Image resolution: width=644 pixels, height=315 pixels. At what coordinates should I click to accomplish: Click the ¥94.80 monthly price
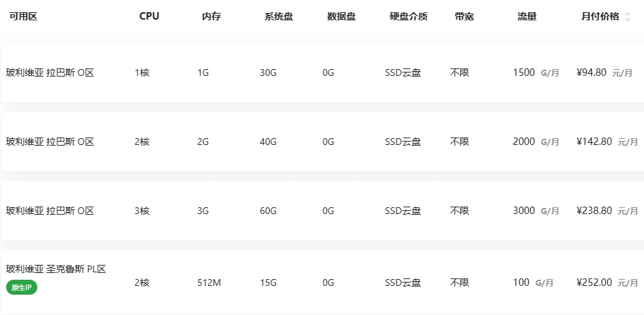[x=591, y=72]
